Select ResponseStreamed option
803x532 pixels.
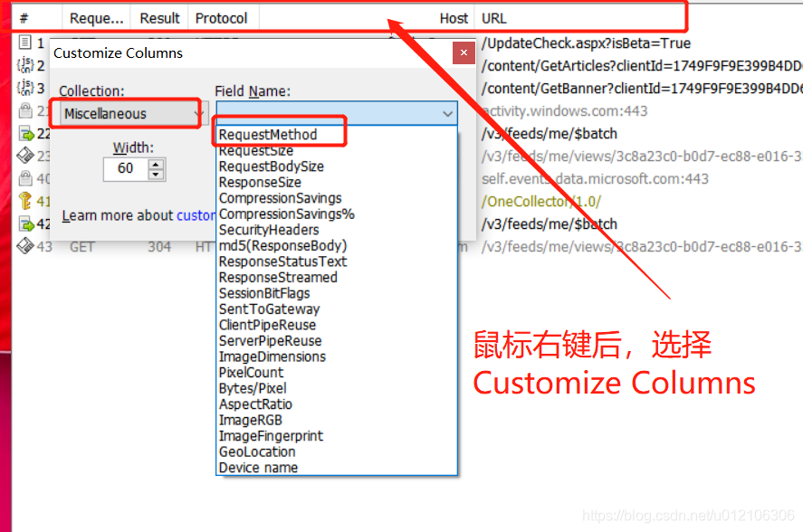[x=278, y=278]
